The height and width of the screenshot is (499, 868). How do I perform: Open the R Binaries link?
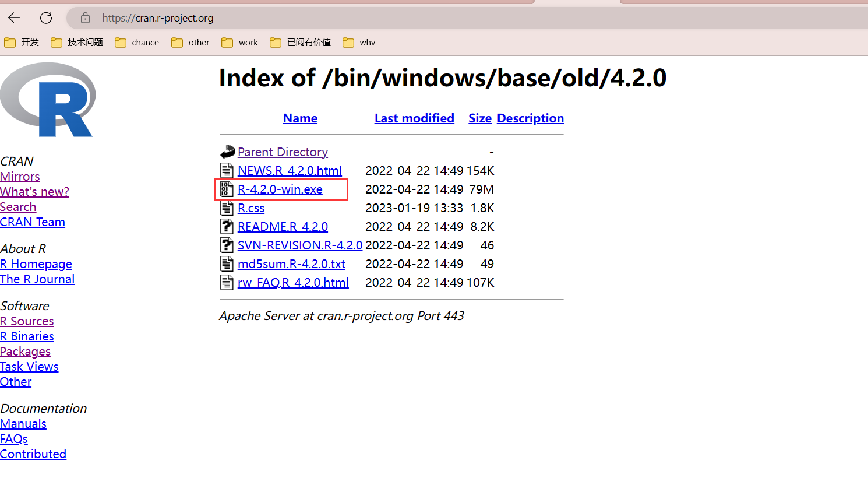tap(27, 336)
